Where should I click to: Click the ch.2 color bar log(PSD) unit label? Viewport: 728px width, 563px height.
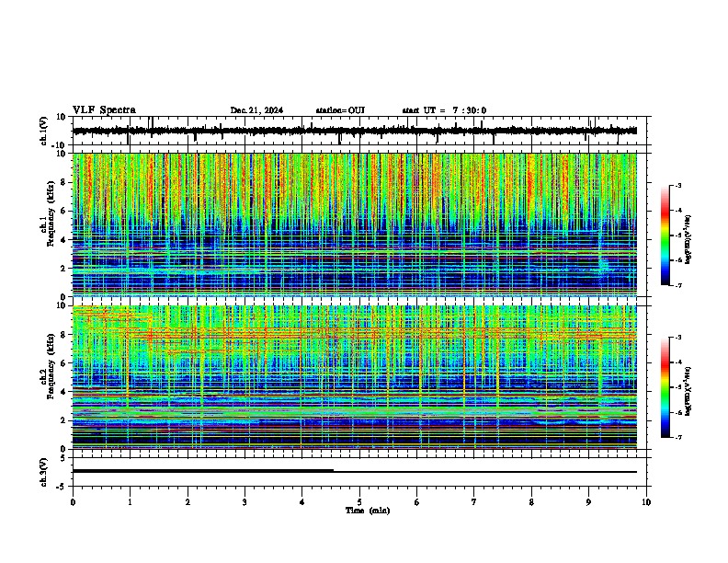click(688, 391)
